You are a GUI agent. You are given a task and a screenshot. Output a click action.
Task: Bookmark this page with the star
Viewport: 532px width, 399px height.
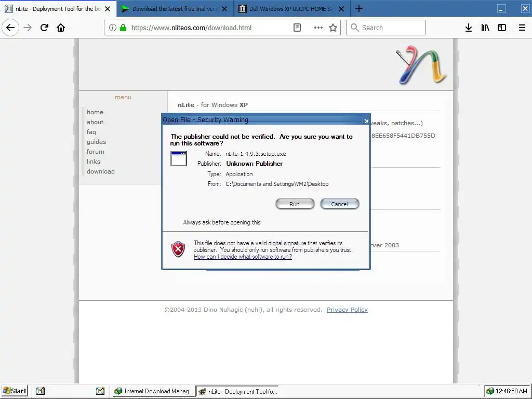pos(333,28)
